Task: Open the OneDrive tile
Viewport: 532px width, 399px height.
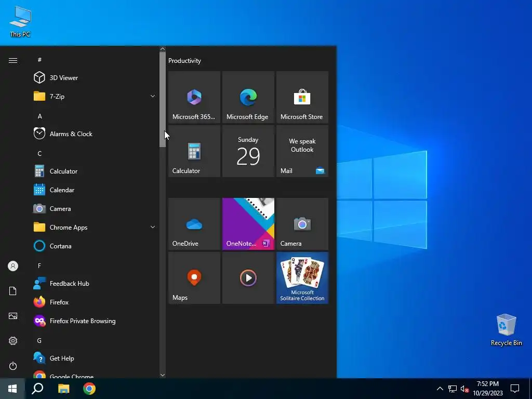Action: coord(194,224)
